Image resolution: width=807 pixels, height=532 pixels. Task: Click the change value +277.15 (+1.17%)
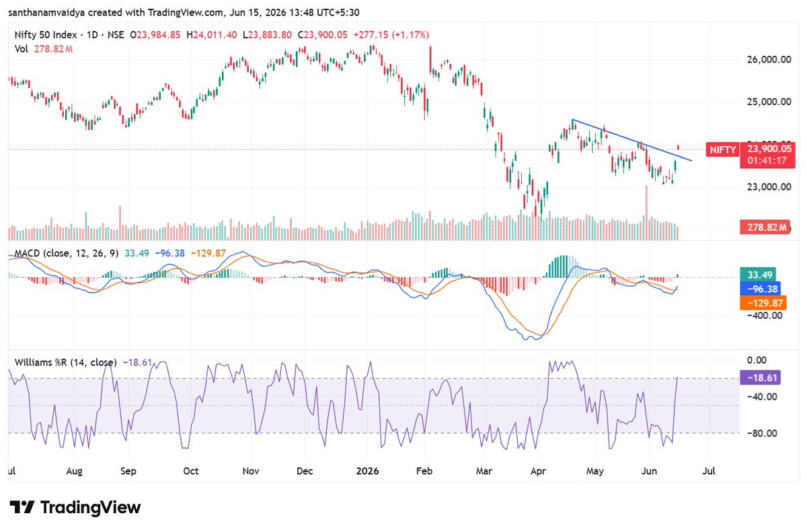[390, 34]
